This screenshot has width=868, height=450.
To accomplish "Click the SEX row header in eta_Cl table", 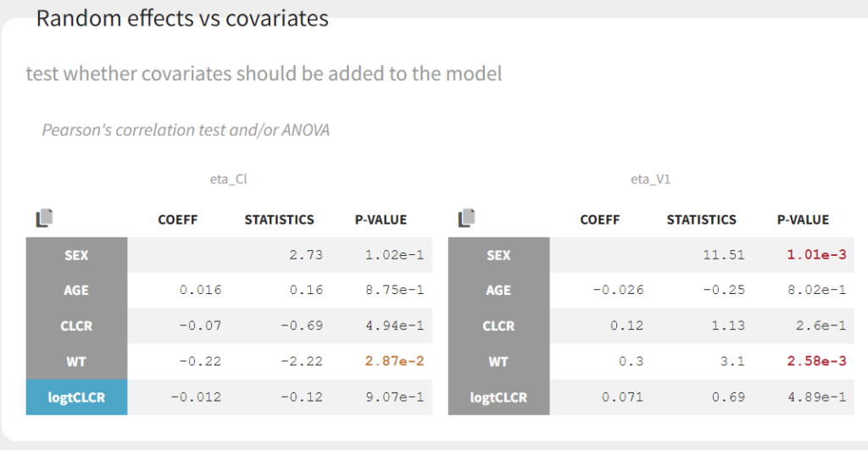I will [x=76, y=255].
